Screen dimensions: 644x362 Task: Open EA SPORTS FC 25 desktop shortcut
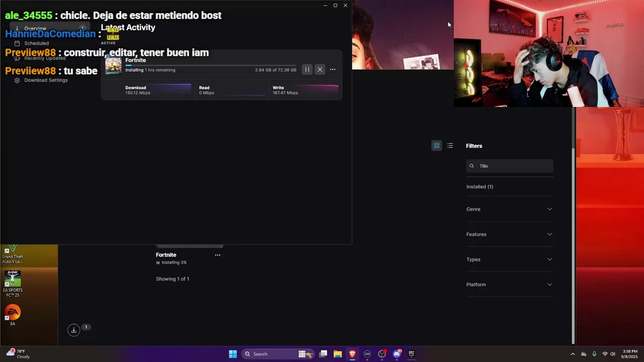pos(13,284)
